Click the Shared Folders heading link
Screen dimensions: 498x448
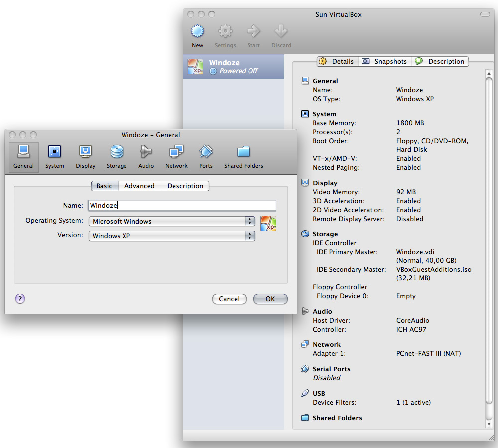point(337,418)
